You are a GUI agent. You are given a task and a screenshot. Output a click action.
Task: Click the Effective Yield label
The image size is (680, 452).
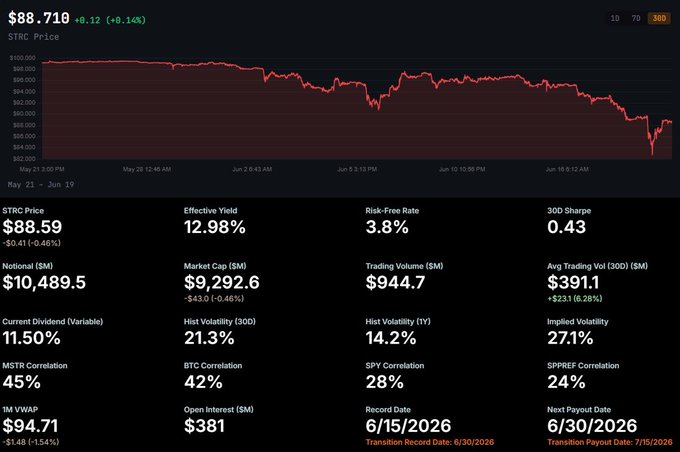coord(210,211)
